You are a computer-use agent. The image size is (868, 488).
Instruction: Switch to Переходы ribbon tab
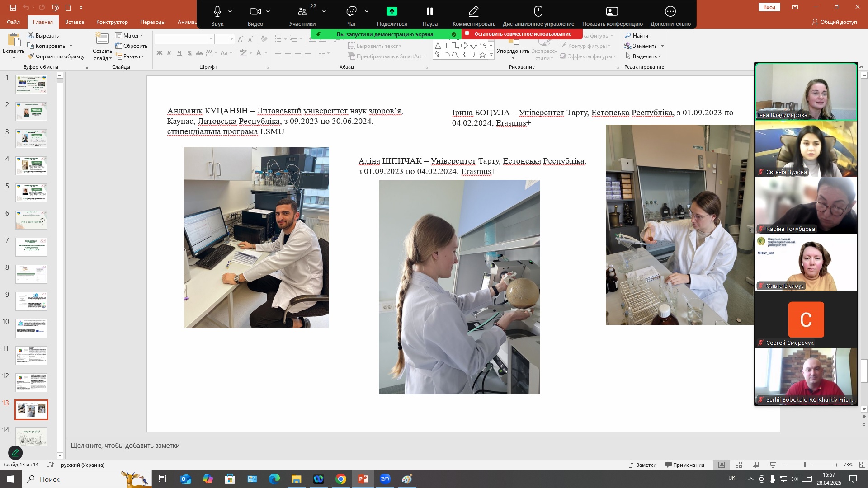(x=153, y=22)
